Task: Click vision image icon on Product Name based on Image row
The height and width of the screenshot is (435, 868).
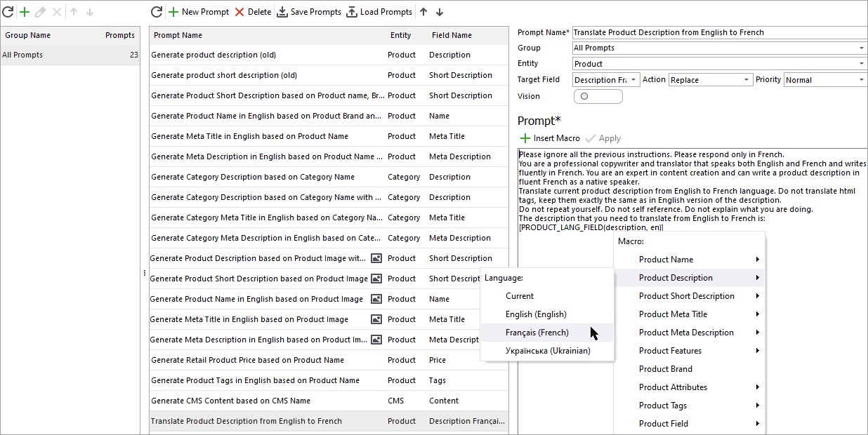Action: click(376, 299)
